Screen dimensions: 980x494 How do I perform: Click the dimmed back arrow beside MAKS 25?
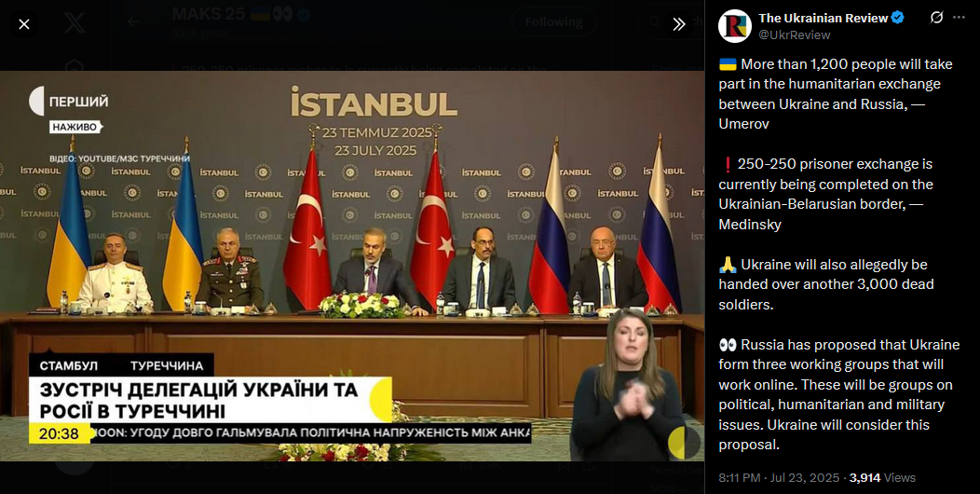[x=134, y=21]
